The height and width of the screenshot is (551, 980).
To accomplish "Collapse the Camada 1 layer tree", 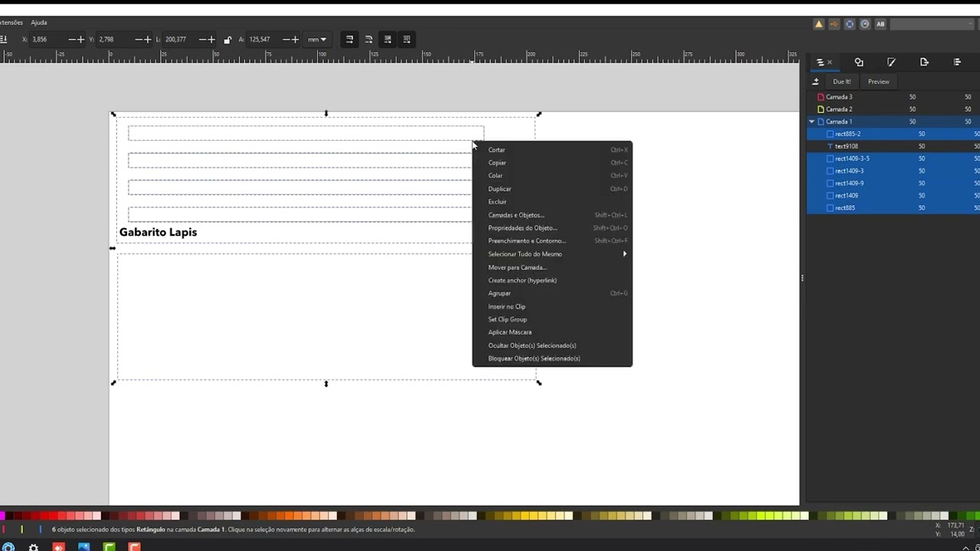I will [812, 122].
